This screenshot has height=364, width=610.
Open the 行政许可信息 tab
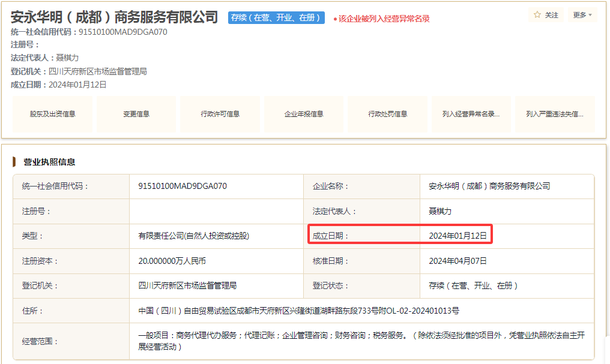tap(220, 114)
